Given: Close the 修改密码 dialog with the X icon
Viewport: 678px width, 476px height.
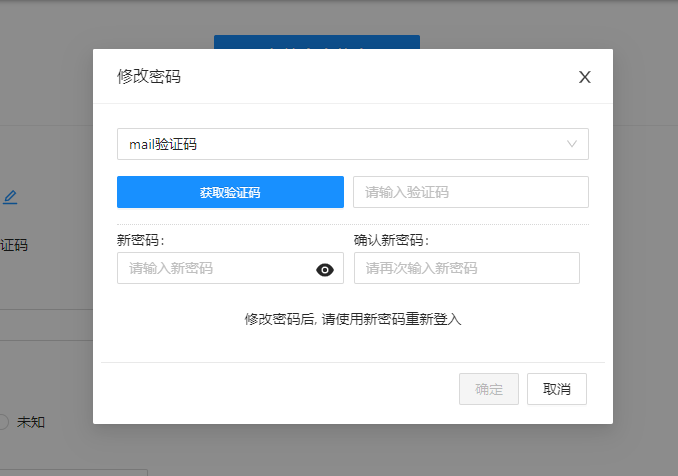Looking at the screenshot, I should click(585, 77).
